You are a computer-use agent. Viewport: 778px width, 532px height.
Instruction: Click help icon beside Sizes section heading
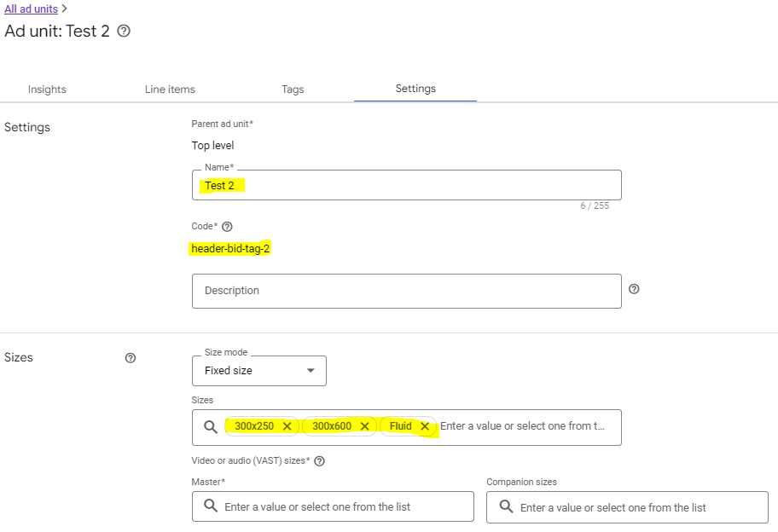131,358
